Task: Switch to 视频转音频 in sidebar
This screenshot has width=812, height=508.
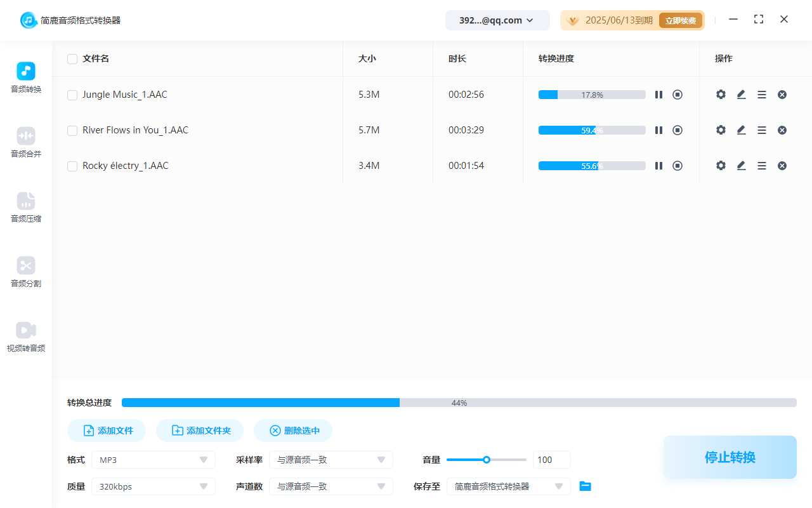Action: coord(26,337)
